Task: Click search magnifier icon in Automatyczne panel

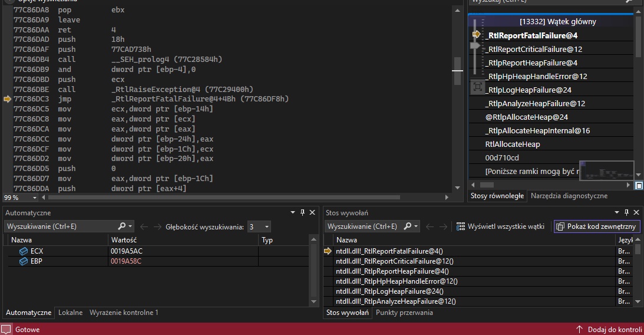Action: 121,226
